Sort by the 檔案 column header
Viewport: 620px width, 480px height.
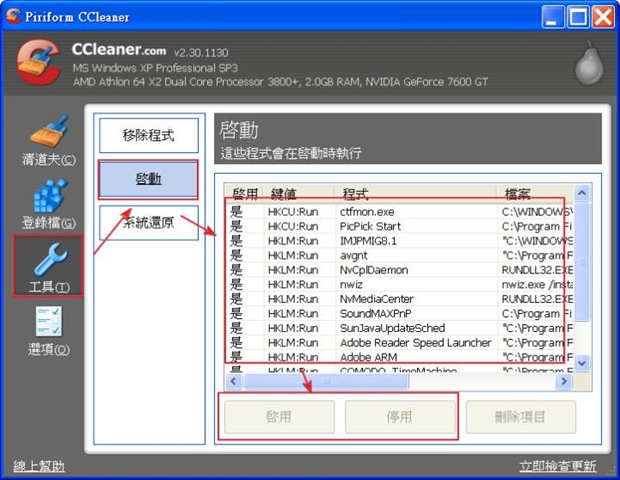point(535,194)
